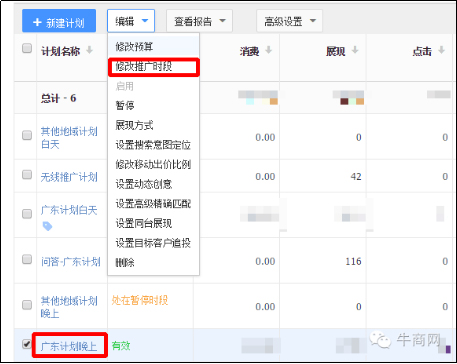Open the 问答-广东计划 plan link
Screen dimensions: 457x364
[x=71, y=262]
